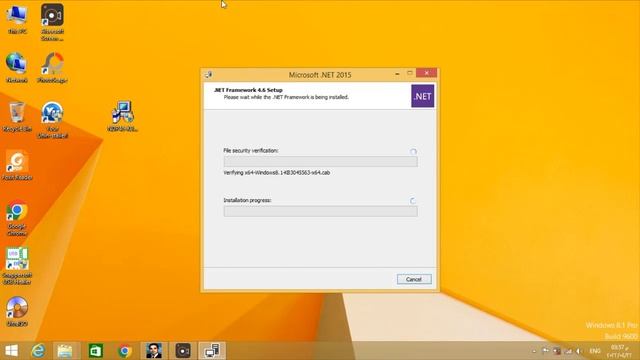Select the Icecream Screen Recorder desktop icon
640x360 pixels.
pos(52,22)
